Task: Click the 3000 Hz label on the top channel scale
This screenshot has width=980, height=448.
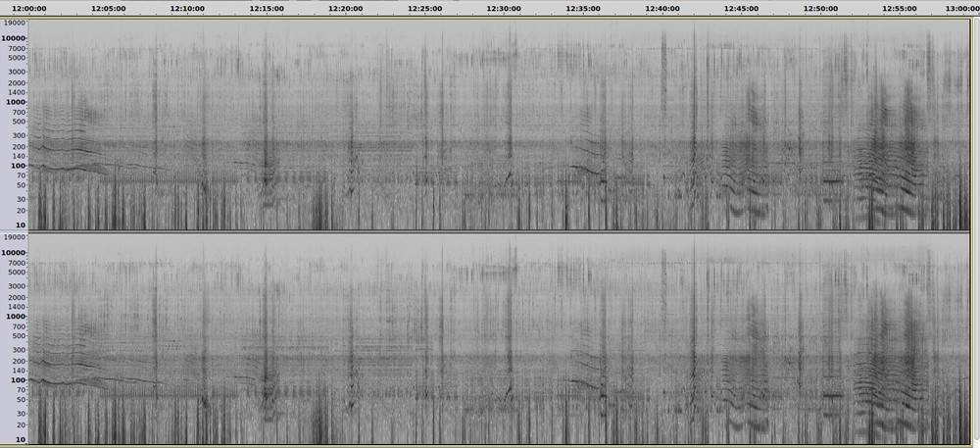Action: tap(17, 72)
